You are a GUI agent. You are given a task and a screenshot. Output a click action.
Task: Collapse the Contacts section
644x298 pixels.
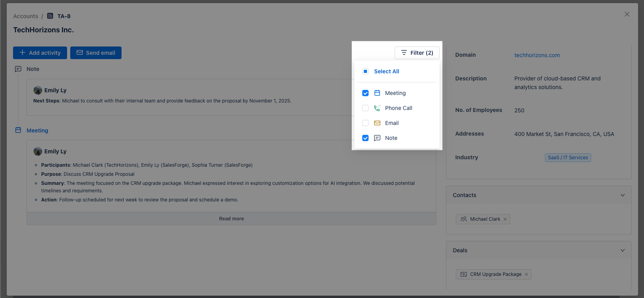[x=623, y=195]
